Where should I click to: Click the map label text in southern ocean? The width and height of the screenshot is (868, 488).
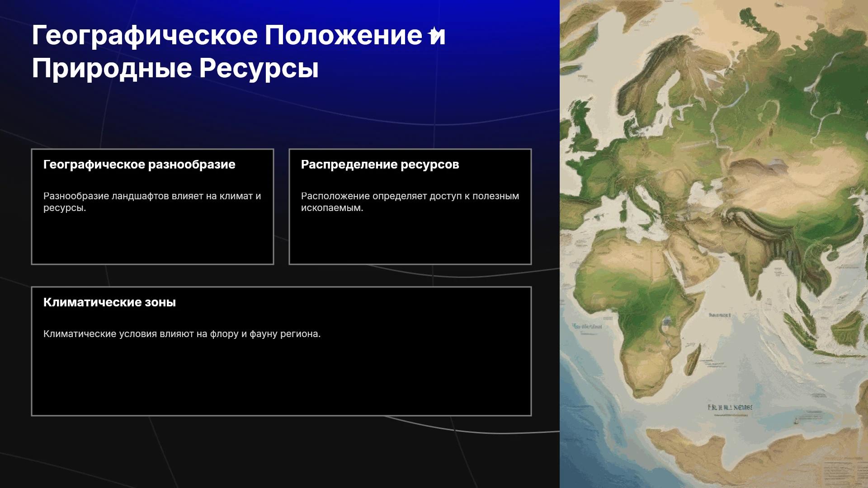tap(730, 408)
